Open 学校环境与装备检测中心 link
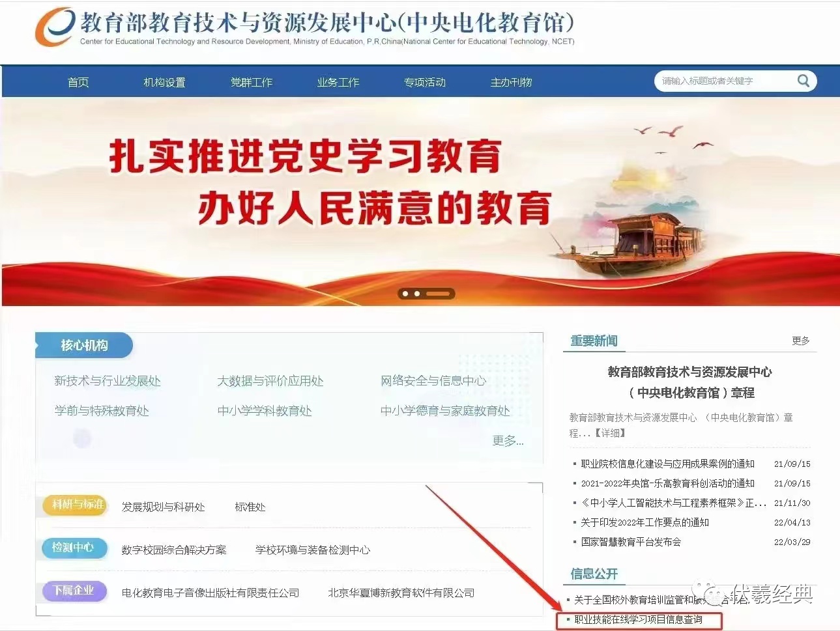 tap(313, 550)
